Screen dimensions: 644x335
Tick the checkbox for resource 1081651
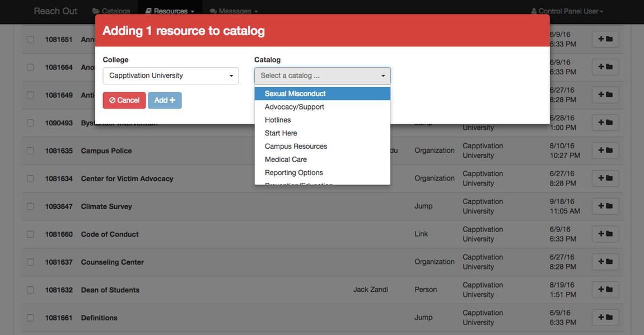30,39
